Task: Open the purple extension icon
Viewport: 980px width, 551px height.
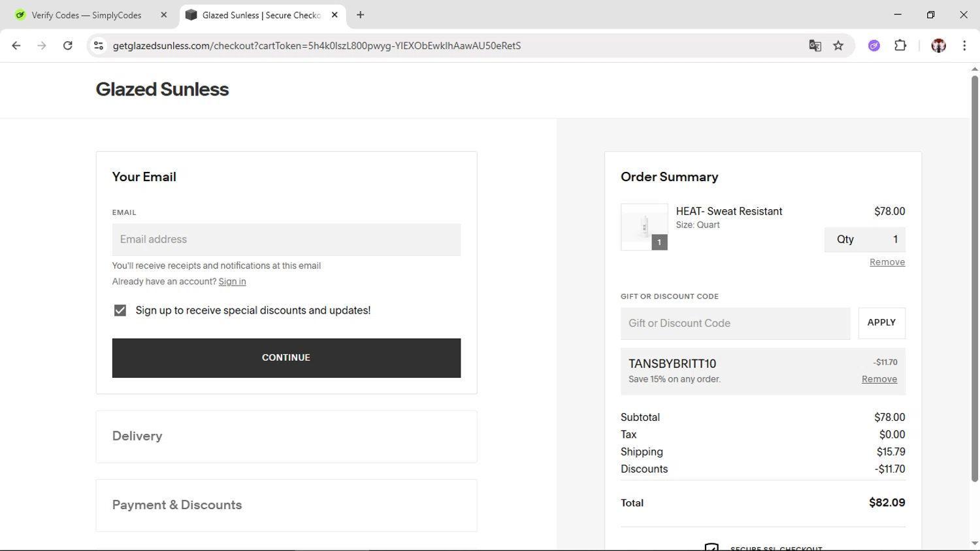Action: (x=874, y=46)
